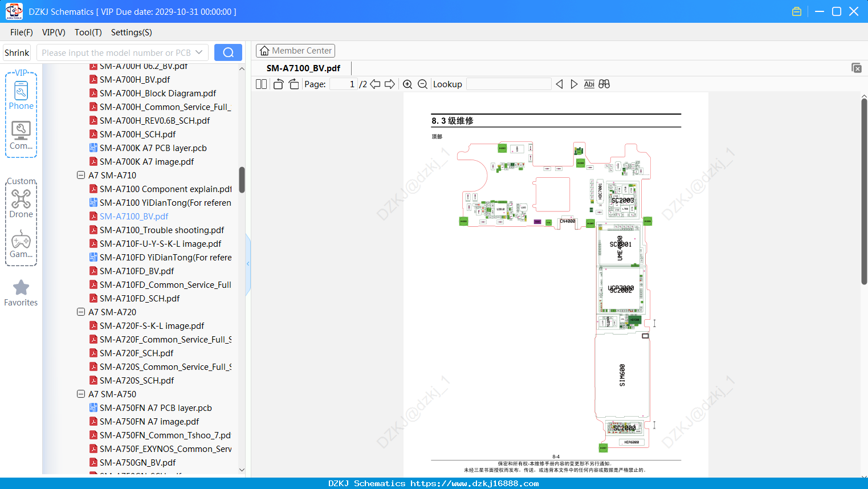Open SM-A7100_Trouble shooting.pdf
The width and height of the screenshot is (868, 489).
coord(162,230)
